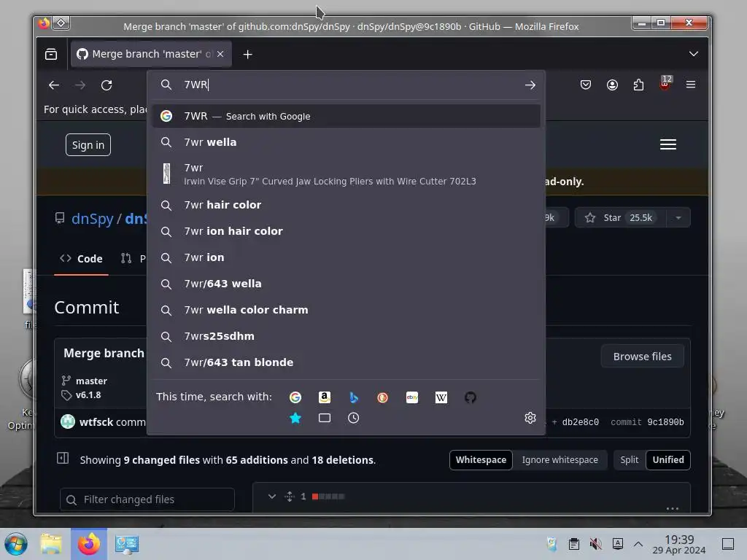Select the '7wr ion hair color' suggestion
Image resolution: width=747 pixels, height=560 pixels.
[347, 231]
